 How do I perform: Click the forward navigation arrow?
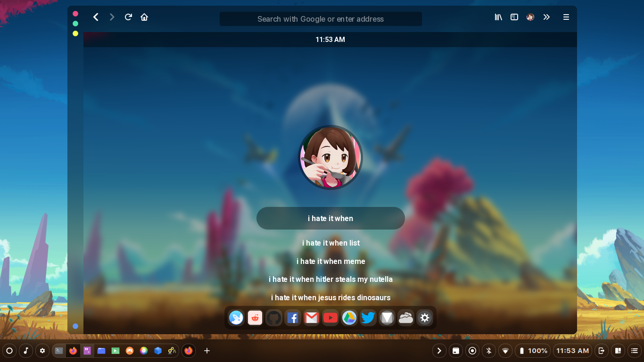click(x=112, y=17)
